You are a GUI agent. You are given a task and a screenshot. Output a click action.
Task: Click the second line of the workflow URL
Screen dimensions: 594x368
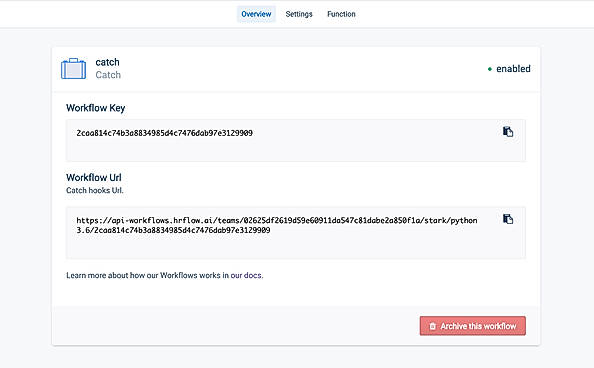click(173, 230)
